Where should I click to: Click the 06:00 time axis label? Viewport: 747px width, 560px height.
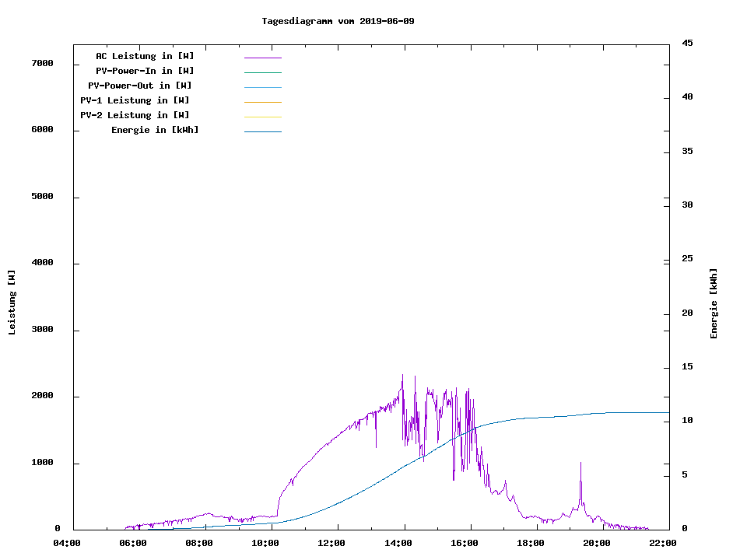(134, 543)
